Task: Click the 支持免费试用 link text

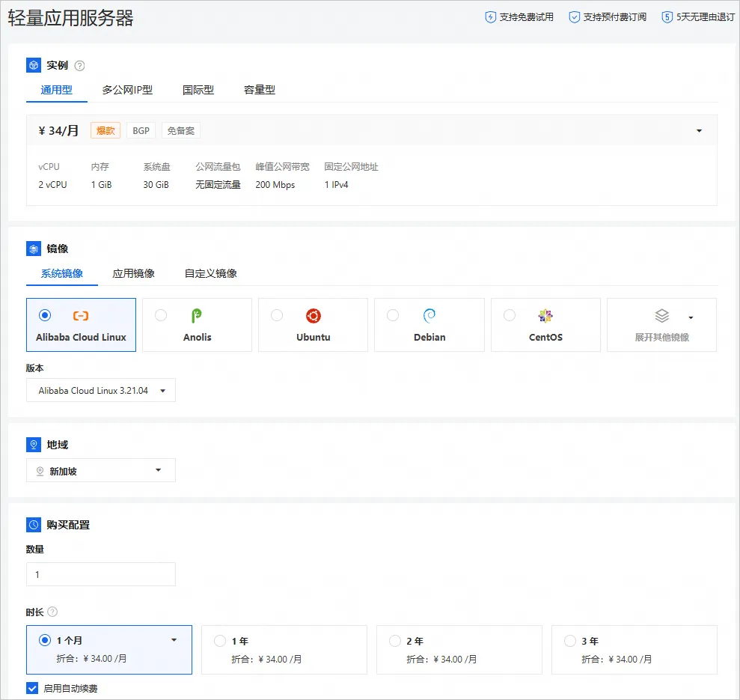Action: [x=526, y=17]
